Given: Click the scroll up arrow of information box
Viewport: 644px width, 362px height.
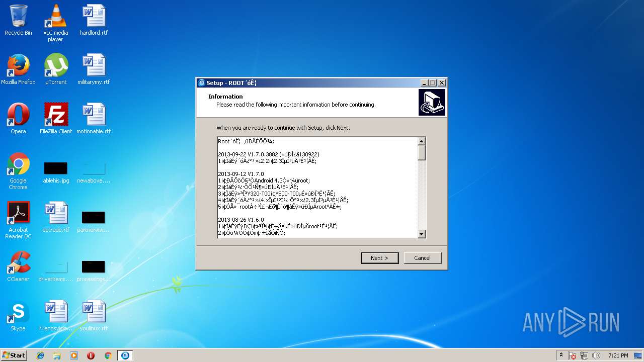Looking at the screenshot, I should (x=422, y=141).
